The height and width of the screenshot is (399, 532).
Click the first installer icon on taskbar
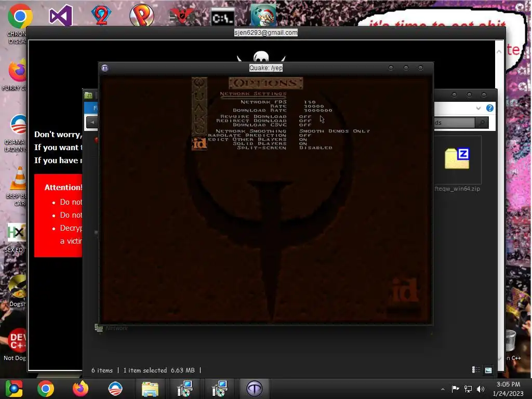[x=185, y=389]
